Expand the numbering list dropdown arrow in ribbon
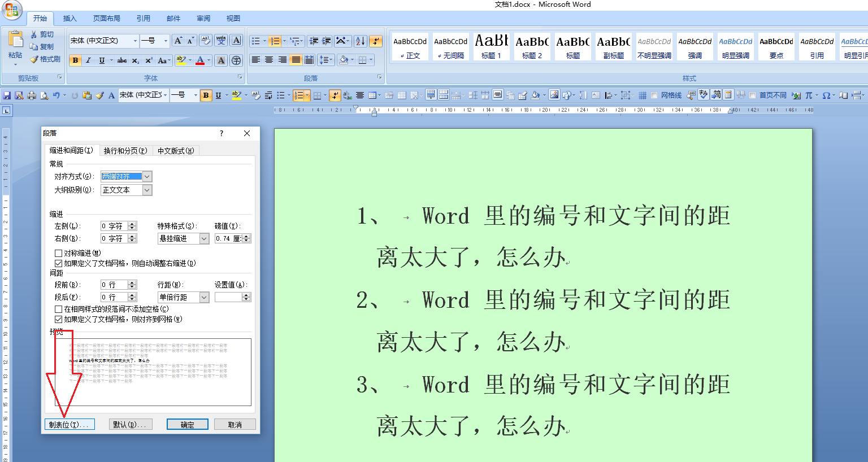 click(x=284, y=41)
